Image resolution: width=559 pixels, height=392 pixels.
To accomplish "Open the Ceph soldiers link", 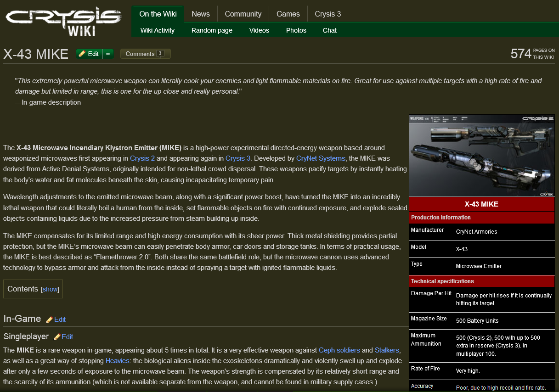I will click(x=339, y=350).
